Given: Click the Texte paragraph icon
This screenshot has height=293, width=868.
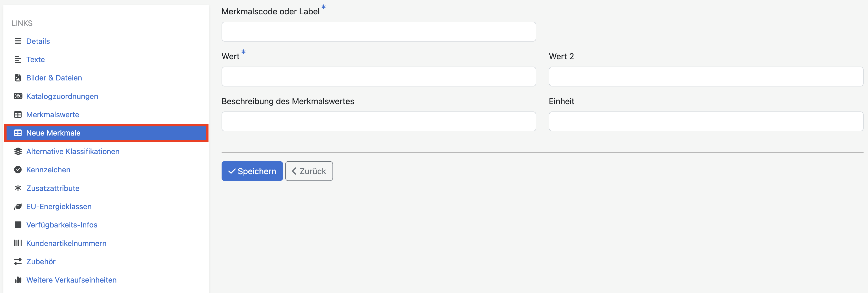Looking at the screenshot, I should coord(18,60).
